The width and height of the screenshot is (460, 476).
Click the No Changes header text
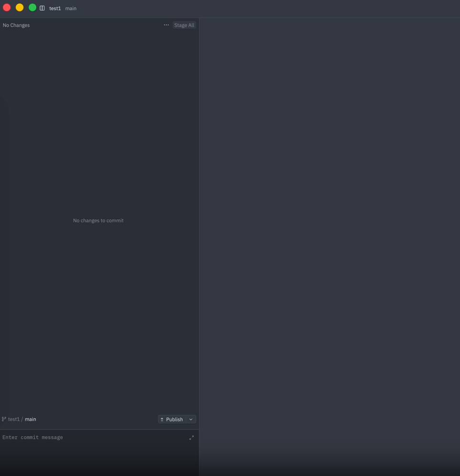coord(16,25)
